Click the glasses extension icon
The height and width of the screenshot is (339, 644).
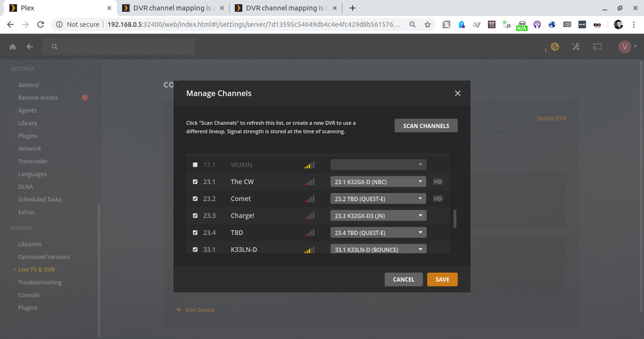tap(597, 24)
